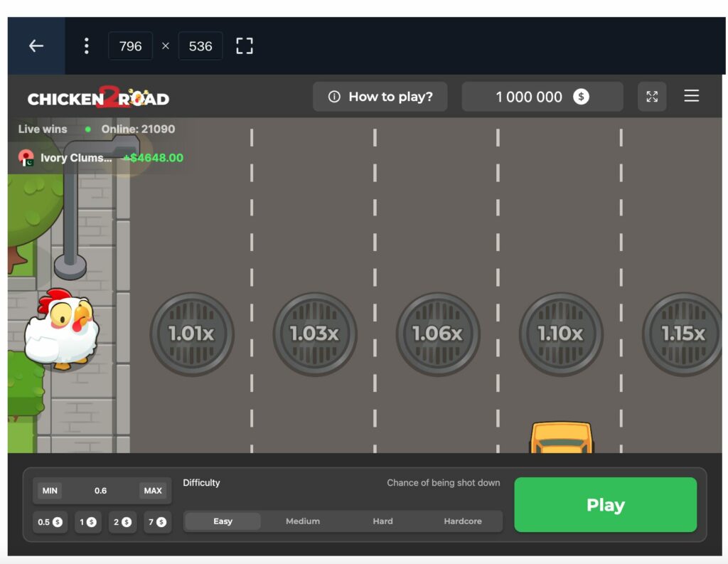Click the 536 height field

(200, 46)
